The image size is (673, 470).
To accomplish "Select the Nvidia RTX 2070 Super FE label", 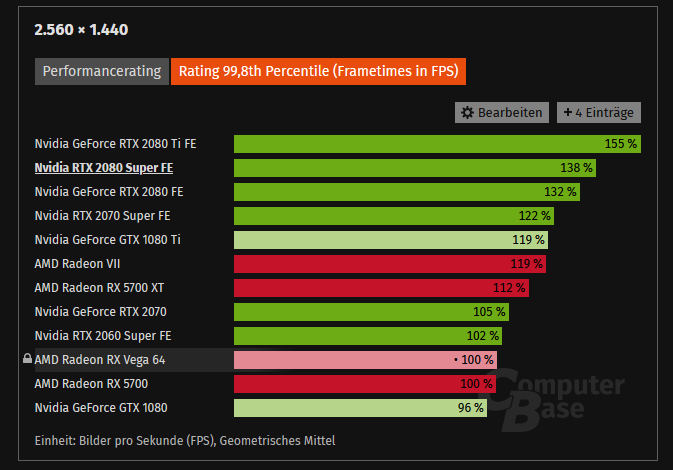I will (x=103, y=216).
